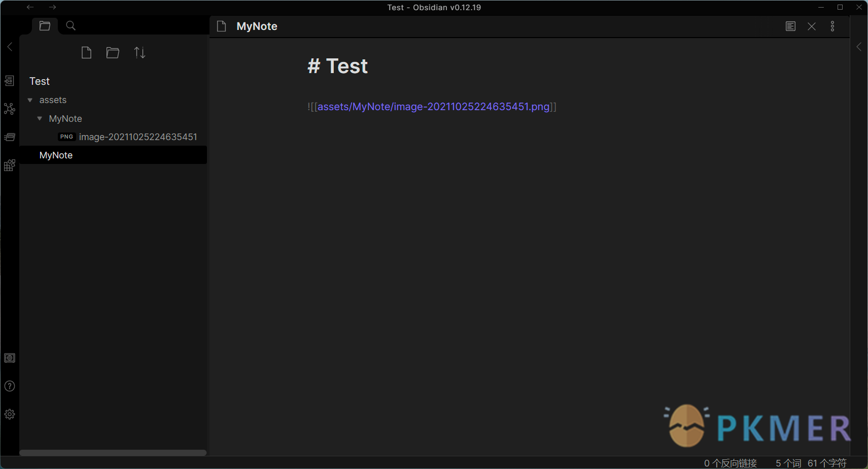Switch to preview mode
Screen dimensions: 868x469
tap(790, 26)
